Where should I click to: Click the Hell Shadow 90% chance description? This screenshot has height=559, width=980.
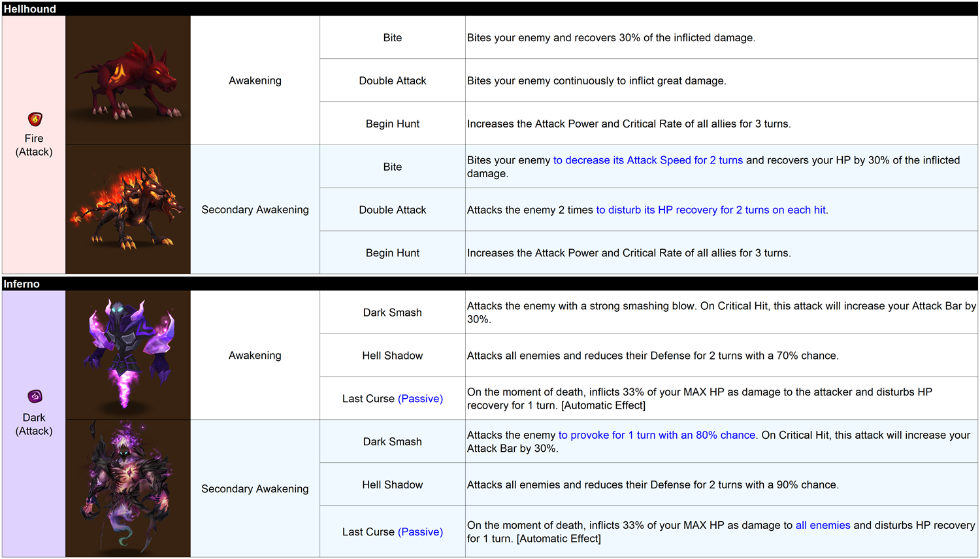tap(653, 485)
